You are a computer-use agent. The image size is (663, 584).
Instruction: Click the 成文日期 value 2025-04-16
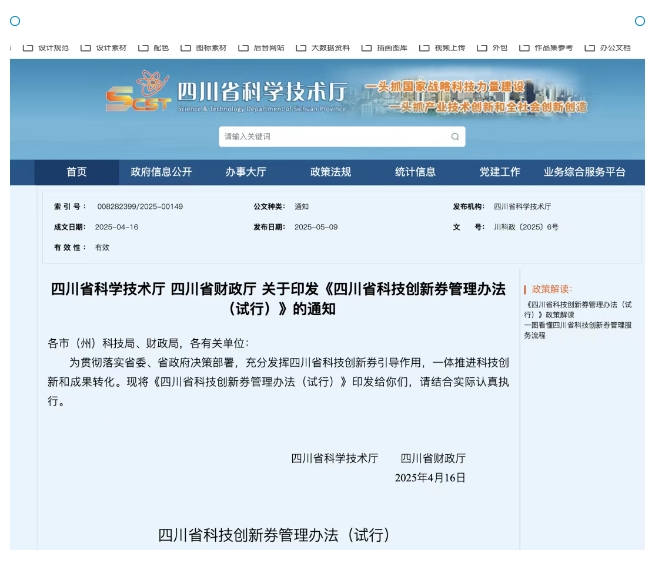[x=117, y=227]
